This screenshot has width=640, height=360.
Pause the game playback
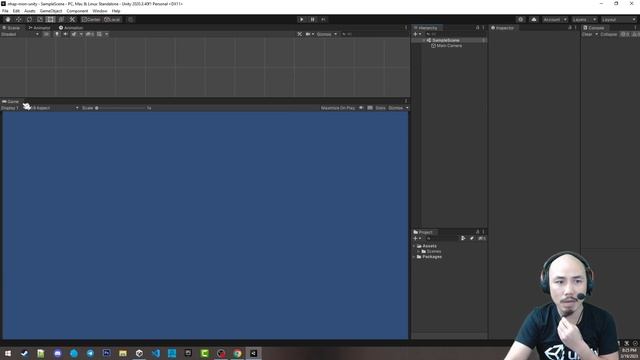point(313,20)
